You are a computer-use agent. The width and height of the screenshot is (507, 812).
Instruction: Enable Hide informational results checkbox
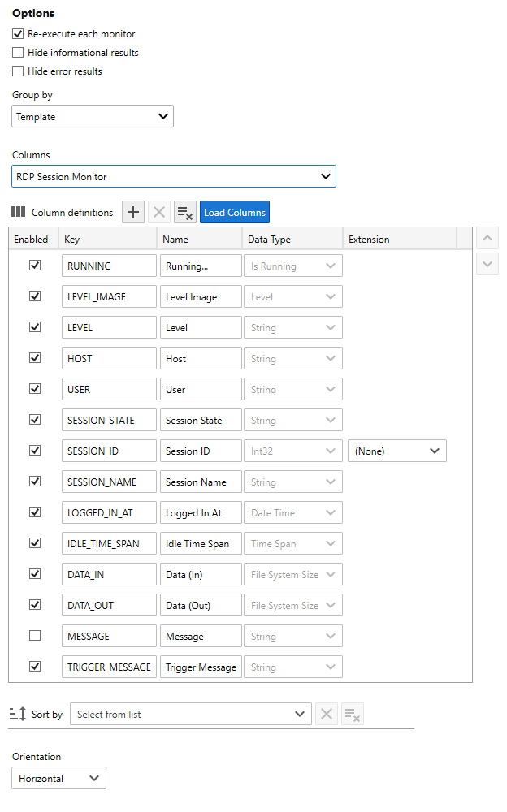pyautogui.click(x=18, y=53)
